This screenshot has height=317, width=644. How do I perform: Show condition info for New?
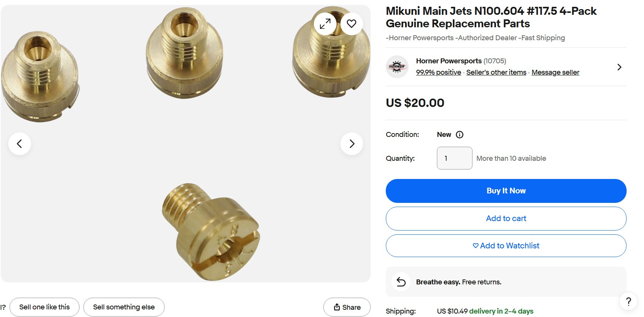click(460, 135)
